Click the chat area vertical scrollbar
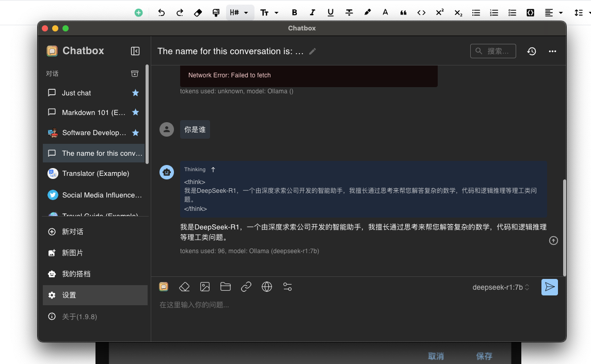 pos(564,228)
